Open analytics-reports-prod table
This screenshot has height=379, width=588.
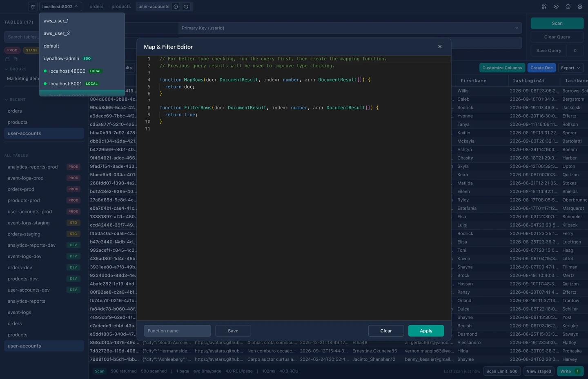44,167
